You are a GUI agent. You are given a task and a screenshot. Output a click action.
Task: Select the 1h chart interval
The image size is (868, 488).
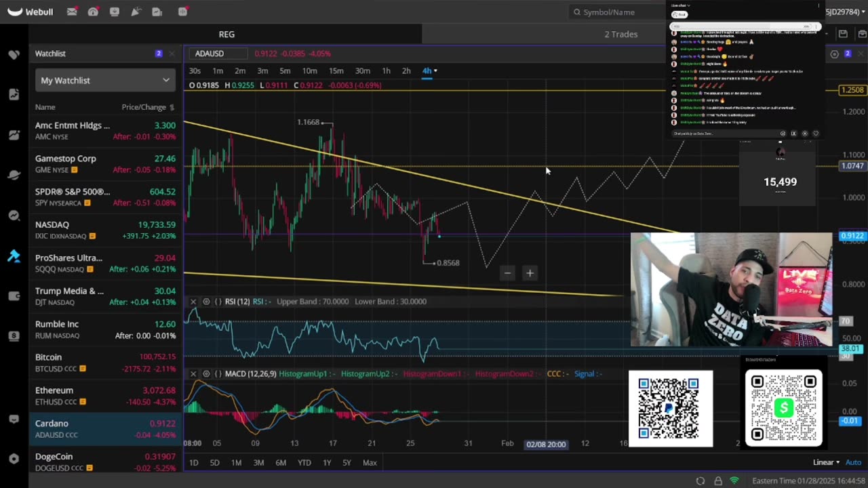386,71
